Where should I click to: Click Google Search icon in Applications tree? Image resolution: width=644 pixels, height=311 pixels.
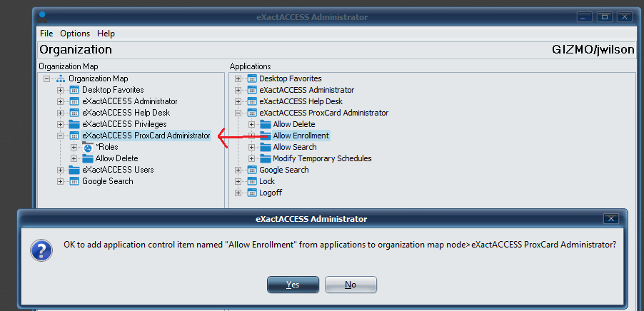[x=251, y=170]
